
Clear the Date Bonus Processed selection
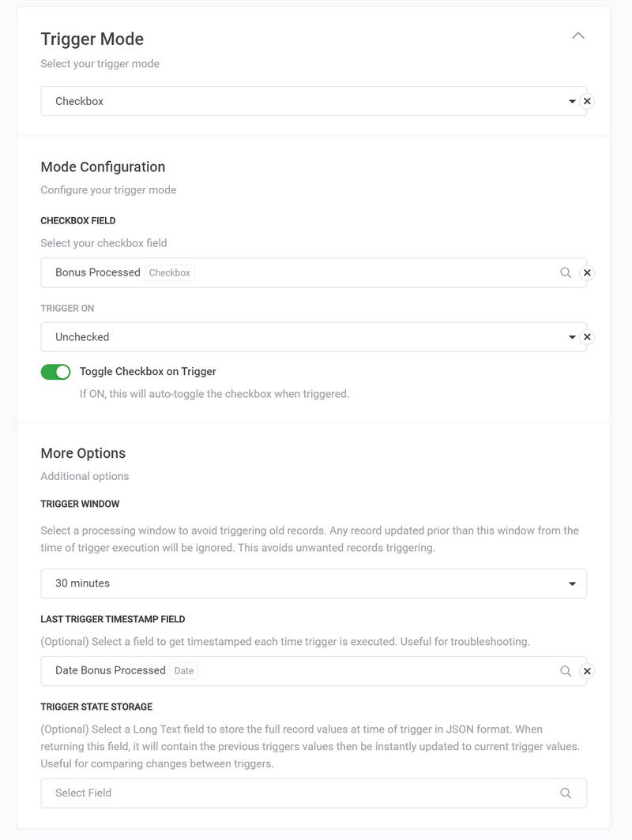click(x=587, y=671)
